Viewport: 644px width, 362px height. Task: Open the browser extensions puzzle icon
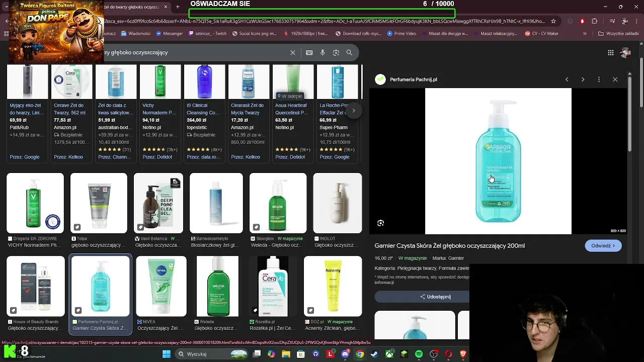point(595,21)
